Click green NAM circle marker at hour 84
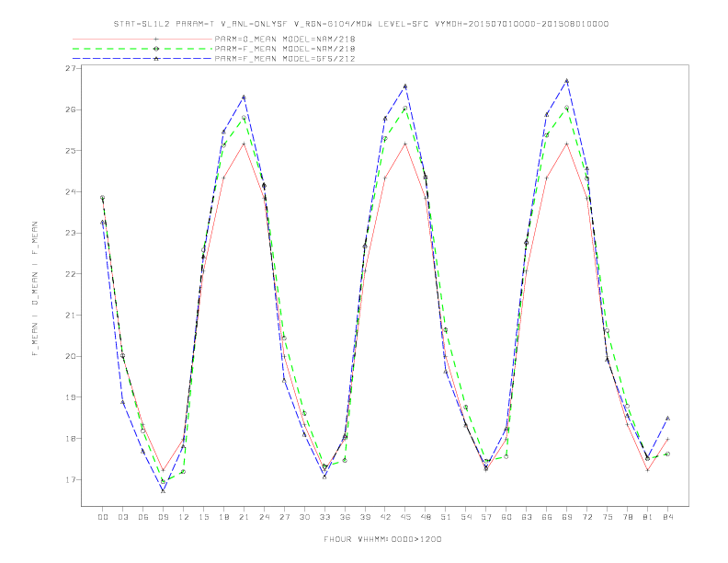Image resolution: width=728 pixels, height=563 pixels. 667,454
